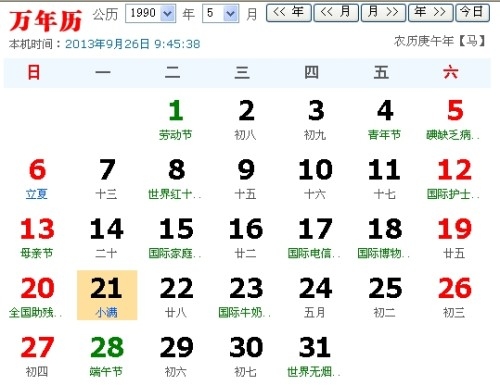Click the Sunday 日 column header

pos(34,72)
